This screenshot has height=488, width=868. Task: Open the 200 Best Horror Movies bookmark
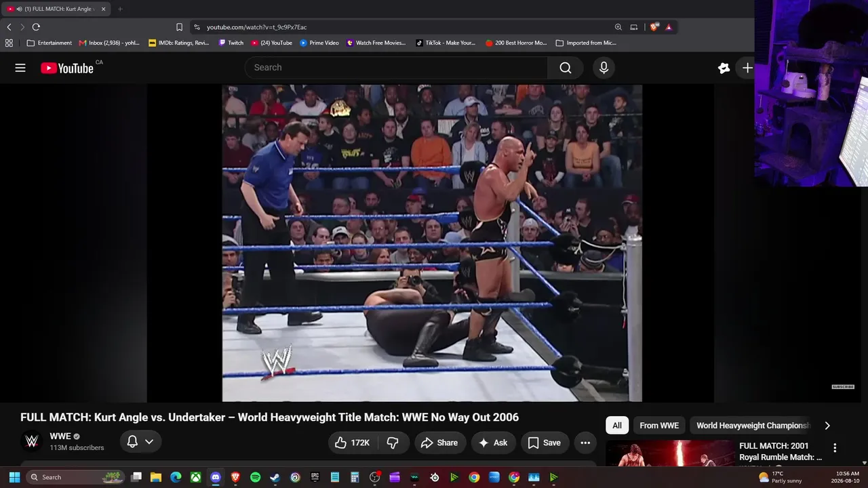tap(516, 43)
